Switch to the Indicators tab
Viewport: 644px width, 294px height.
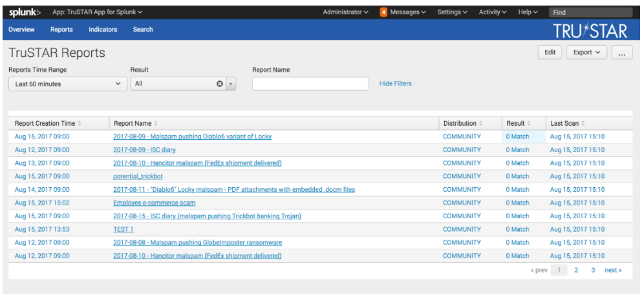pos(103,29)
